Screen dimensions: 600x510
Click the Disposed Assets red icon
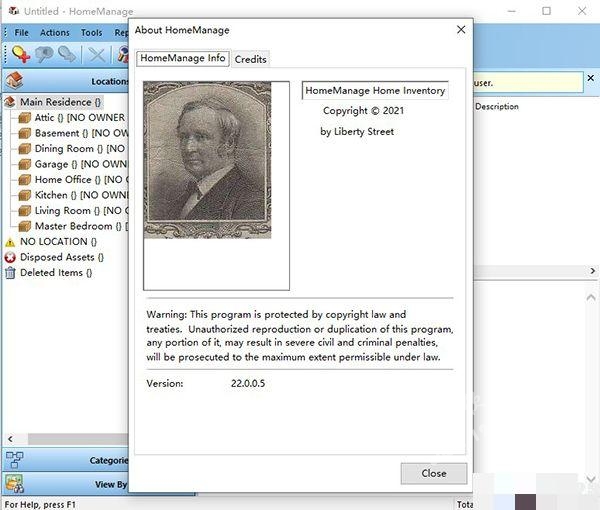coord(10,257)
